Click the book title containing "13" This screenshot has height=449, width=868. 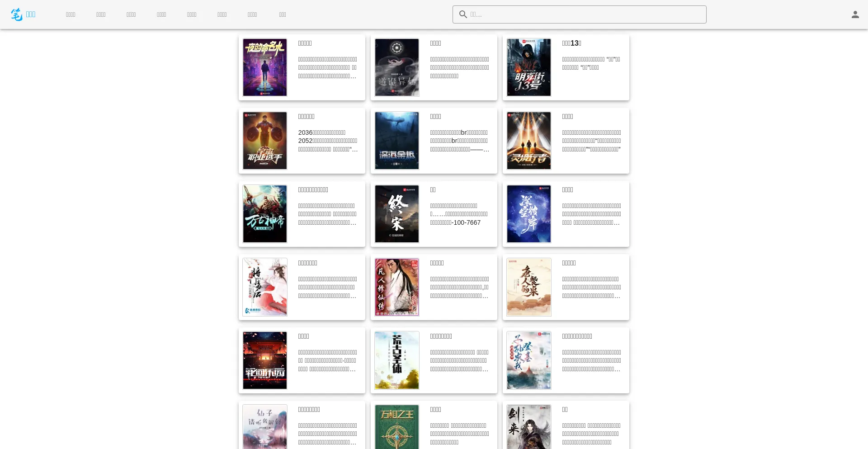pyautogui.click(x=571, y=43)
